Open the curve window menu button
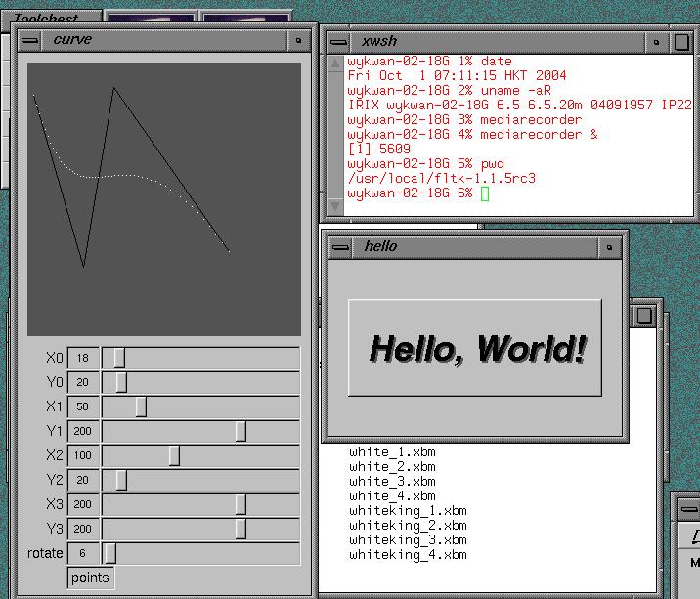Image resolution: width=700 pixels, height=599 pixels. 30,40
